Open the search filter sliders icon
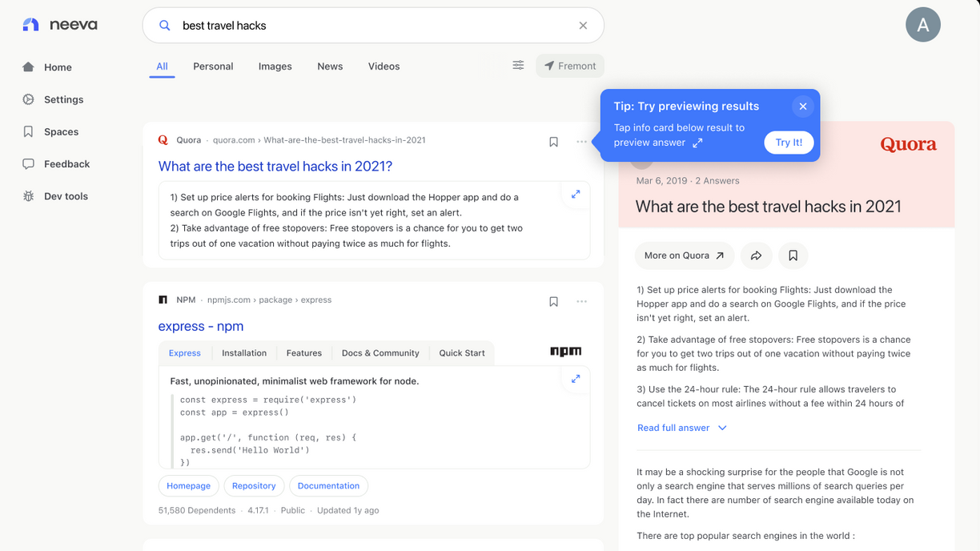This screenshot has height=551, width=980. tap(518, 65)
